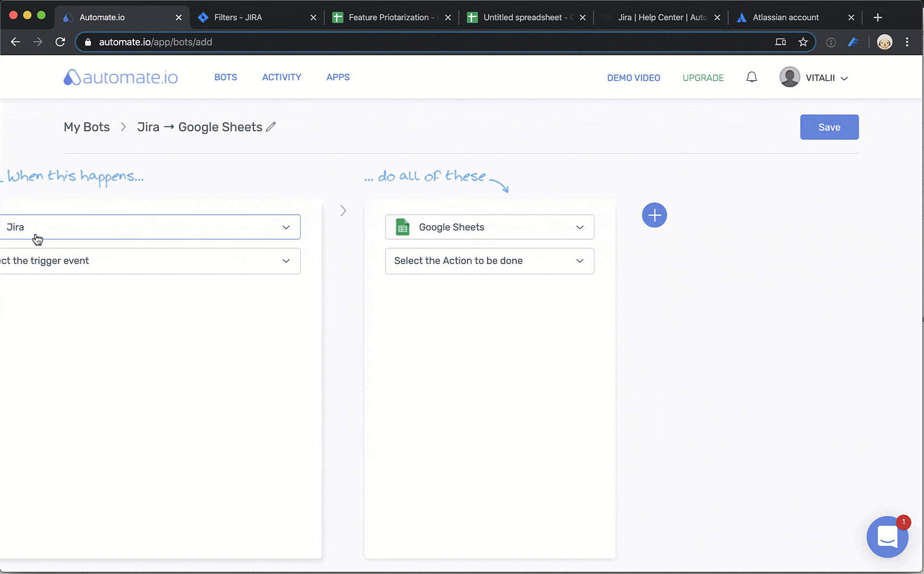Switch to Untitled spreadsheet tab
This screenshot has height=574, width=924.
pos(527,18)
